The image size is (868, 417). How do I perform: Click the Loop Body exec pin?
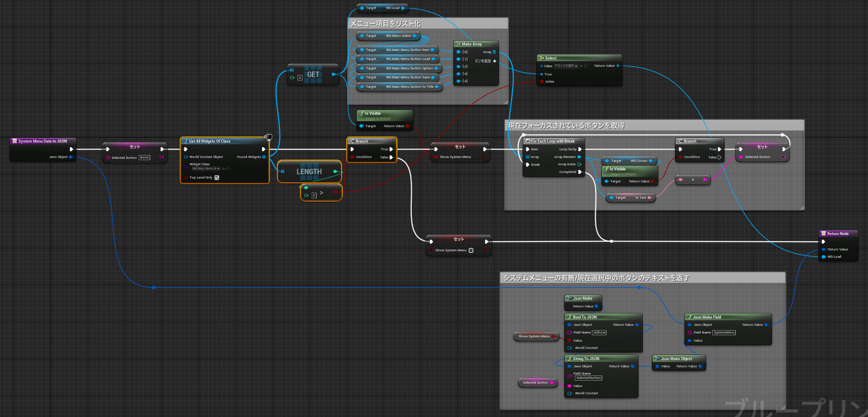coord(580,149)
